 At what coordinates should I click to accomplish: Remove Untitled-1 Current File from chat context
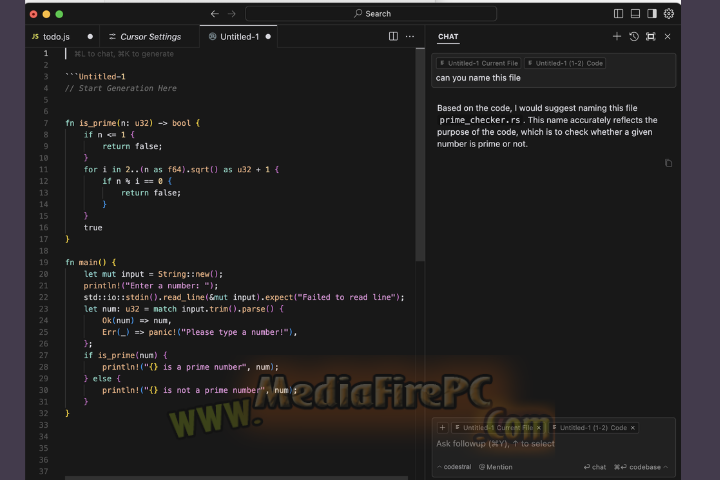[539, 428]
